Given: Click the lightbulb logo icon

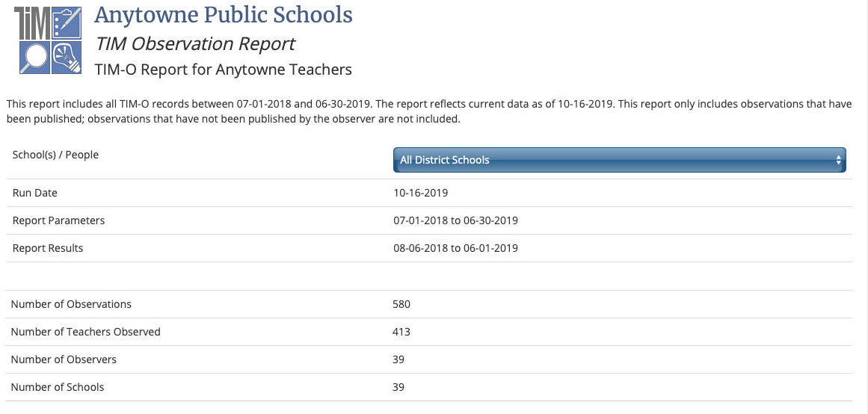Looking at the screenshot, I should coord(67,58).
